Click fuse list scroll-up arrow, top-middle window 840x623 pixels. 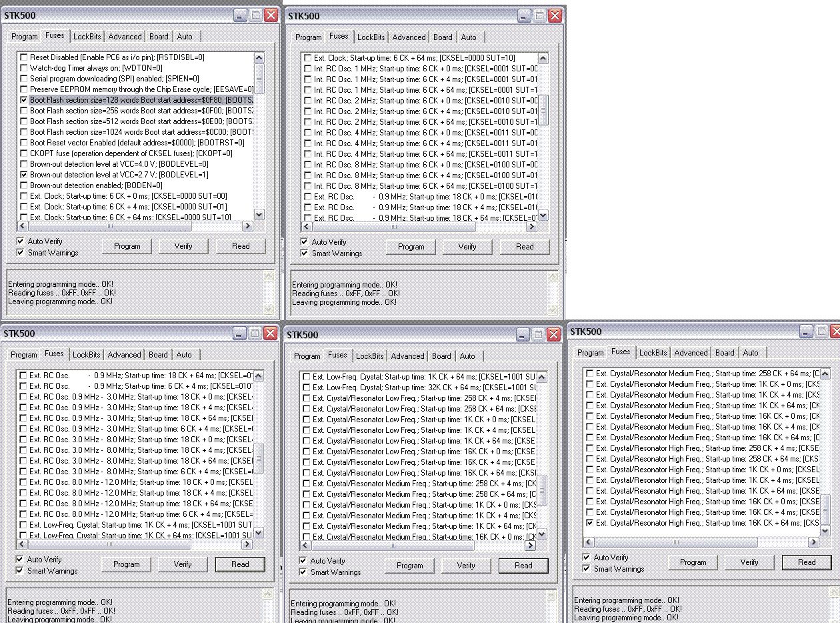tap(543, 58)
